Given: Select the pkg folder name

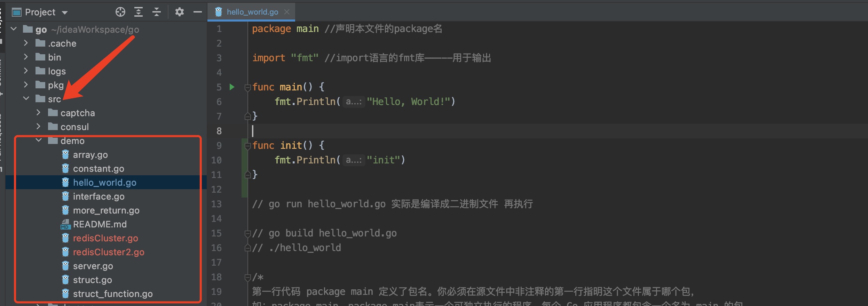Looking at the screenshot, I should click(x=56, y=85).
